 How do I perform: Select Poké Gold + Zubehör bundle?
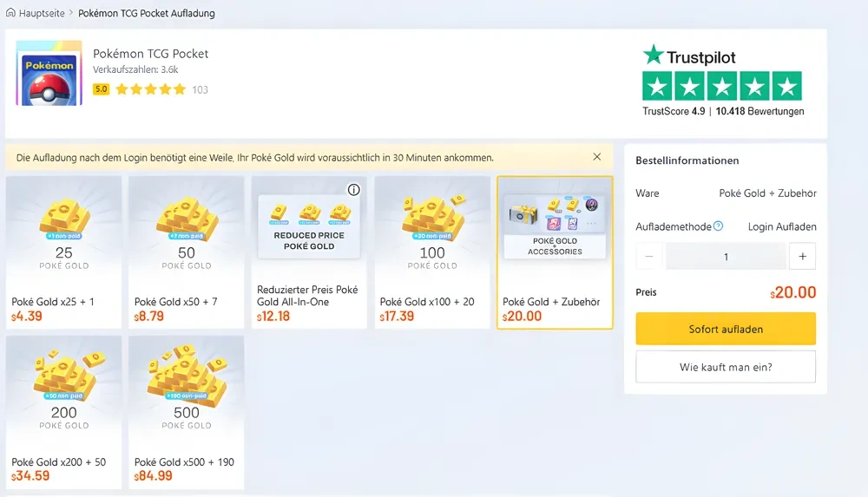[x=555, y=252]
